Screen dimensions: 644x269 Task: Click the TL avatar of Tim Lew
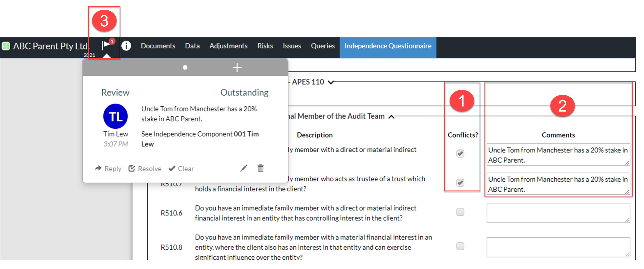pos(116,116)
